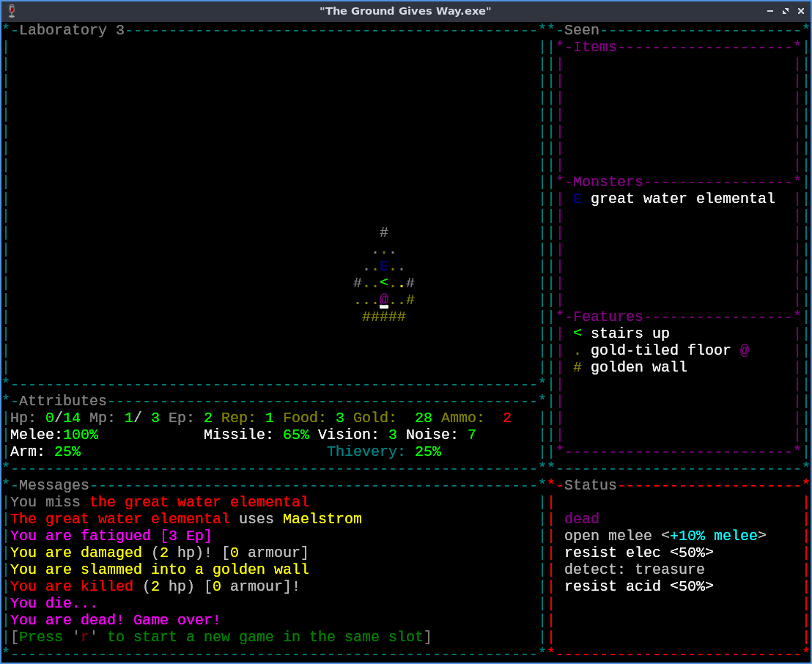
Task: Click the 'Seen' panel title
Action: [582, 30]
